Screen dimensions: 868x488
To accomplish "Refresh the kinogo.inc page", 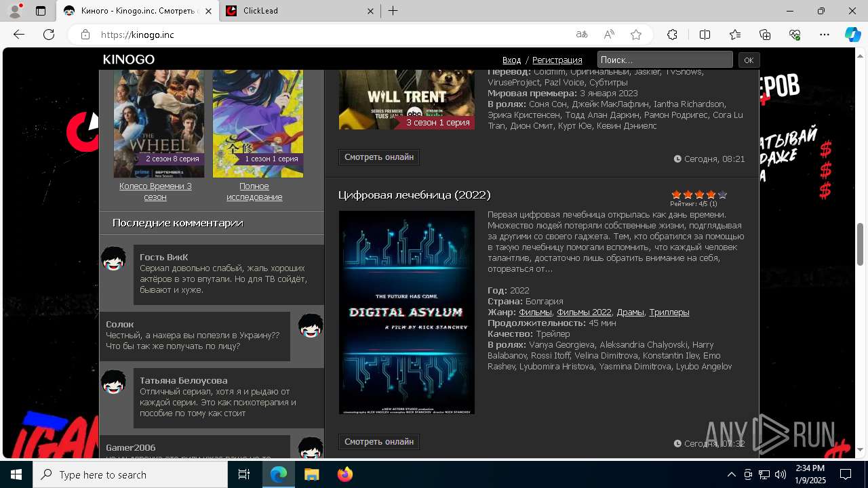I will [x=49, y=35].
